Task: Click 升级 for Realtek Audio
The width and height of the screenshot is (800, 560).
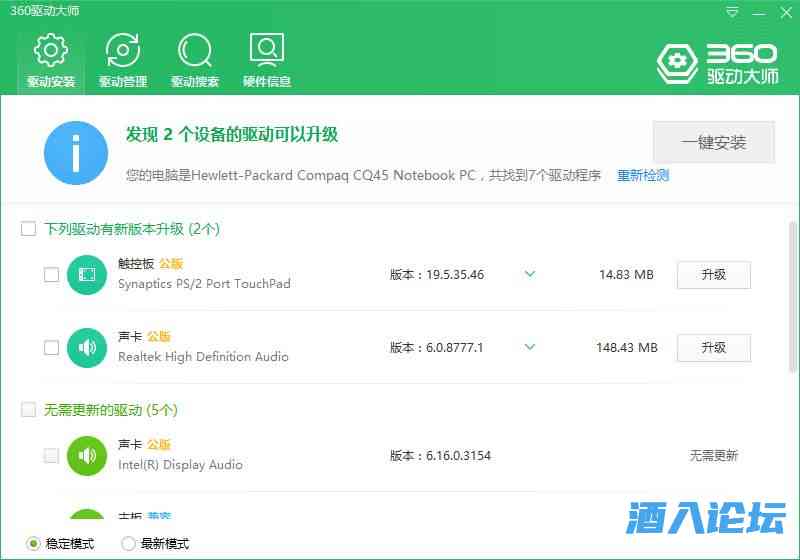Action: 714,348
